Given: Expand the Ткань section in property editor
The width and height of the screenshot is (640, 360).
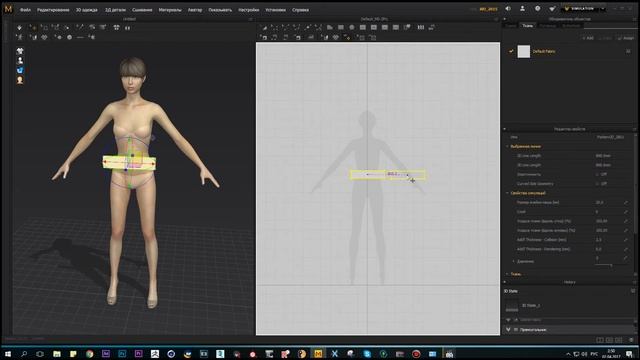Looking at the screenshot, I should point(508,274).
